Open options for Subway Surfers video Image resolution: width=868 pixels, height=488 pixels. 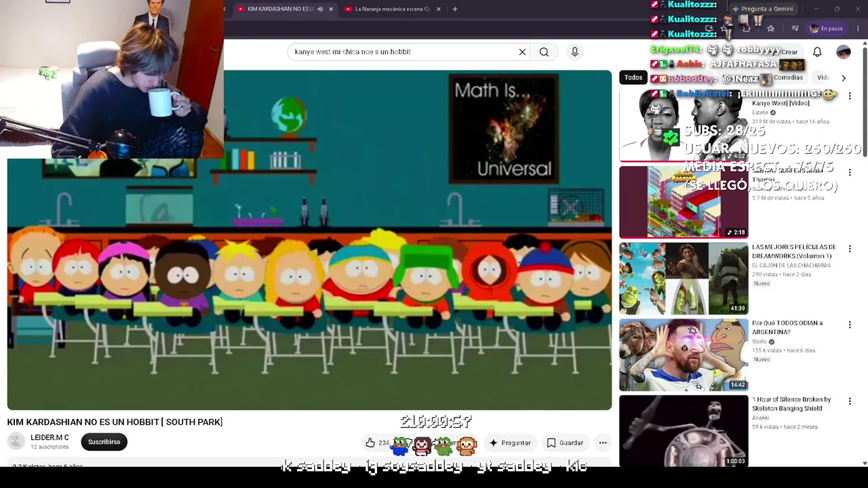[850, 173]
